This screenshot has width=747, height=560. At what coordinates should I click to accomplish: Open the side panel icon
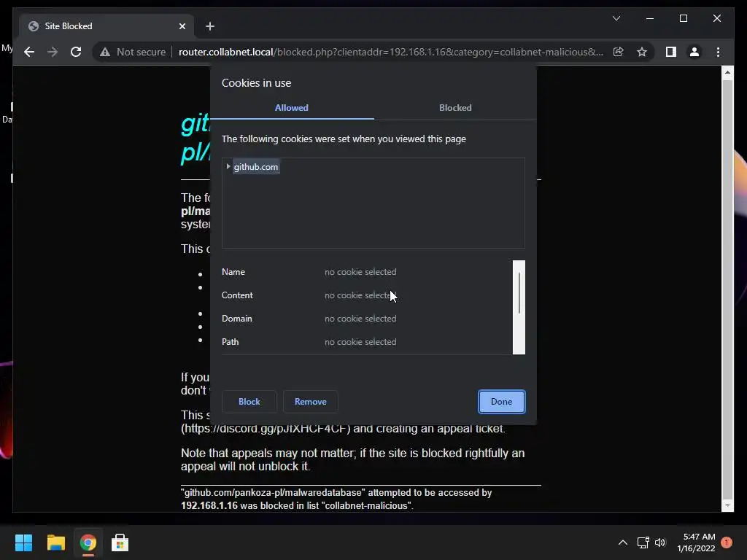(x=671, y=52)
